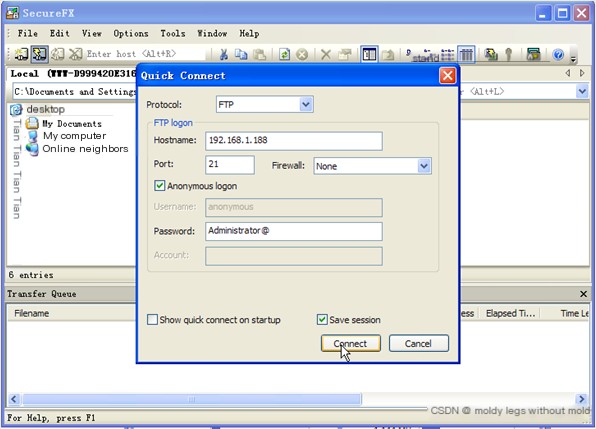Click the Reconnect toolbar icon
This screenshot has height=429, width=596.
[x=57, y=54]
